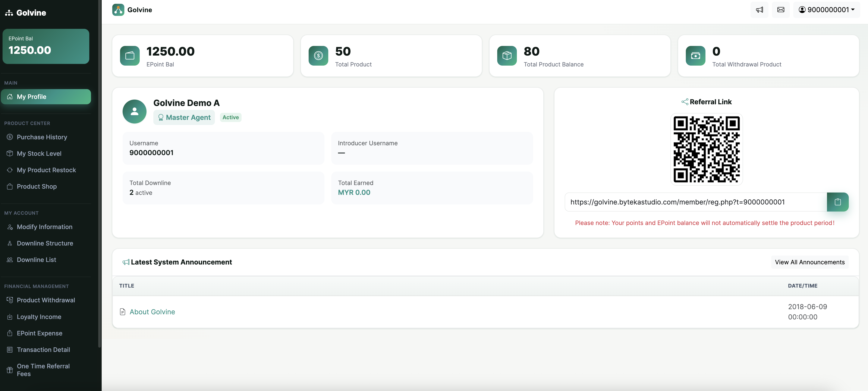868x391 pixels.
Task: Click the coin icon on Total Product card
Action: pos(318,56)
